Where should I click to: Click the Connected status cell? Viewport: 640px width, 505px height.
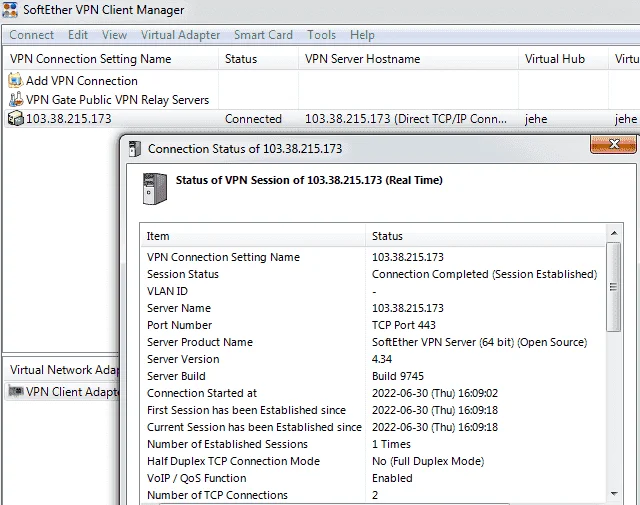(x=253, y=119)
